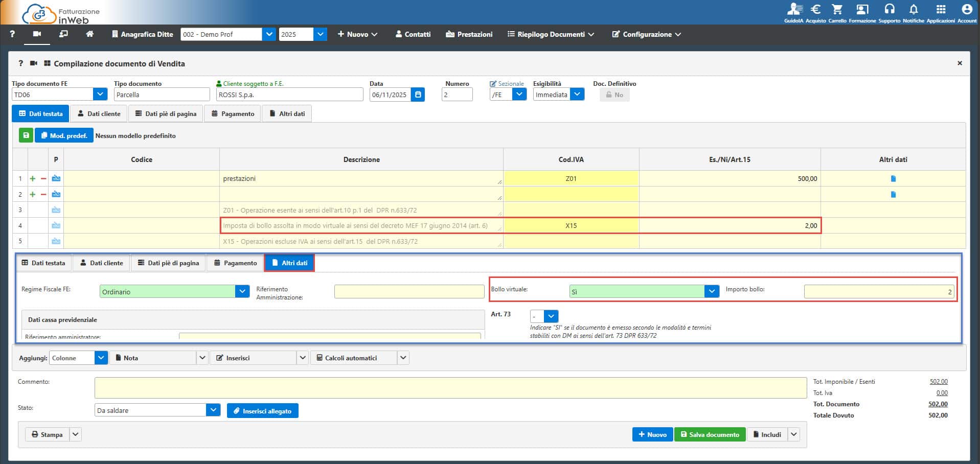This screenshot has height=464, width=980.
Task: Click into the Commento text field
Action: (450, 388)
